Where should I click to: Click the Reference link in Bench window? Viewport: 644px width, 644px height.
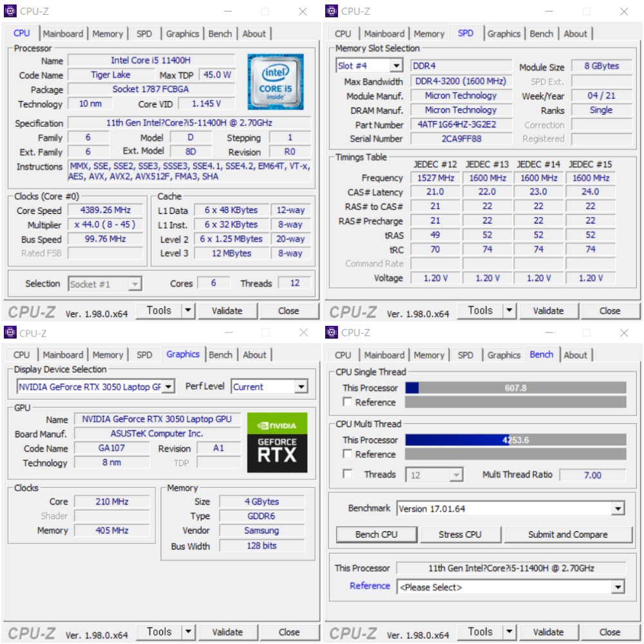[x=370, y=585]
